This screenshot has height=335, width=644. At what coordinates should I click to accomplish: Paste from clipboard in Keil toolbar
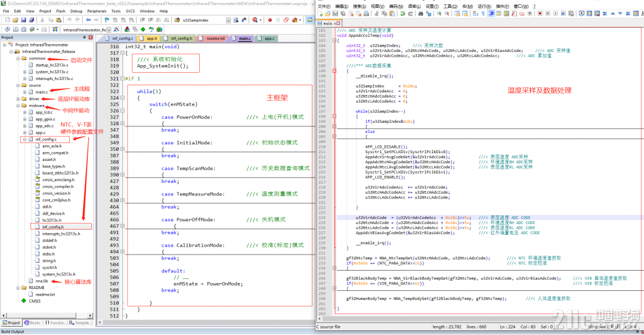[58, 20]
